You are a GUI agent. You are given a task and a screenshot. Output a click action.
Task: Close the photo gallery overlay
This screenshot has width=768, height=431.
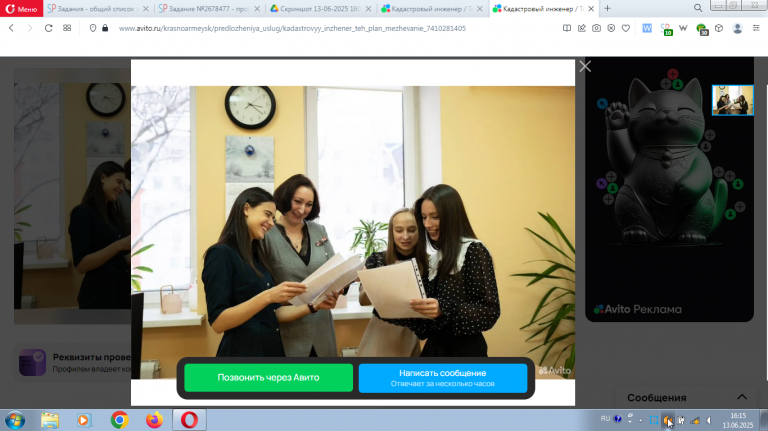point(585,66)
